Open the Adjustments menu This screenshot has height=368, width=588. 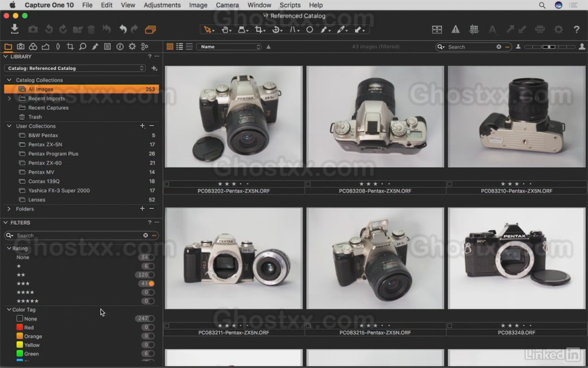[162, 5]
